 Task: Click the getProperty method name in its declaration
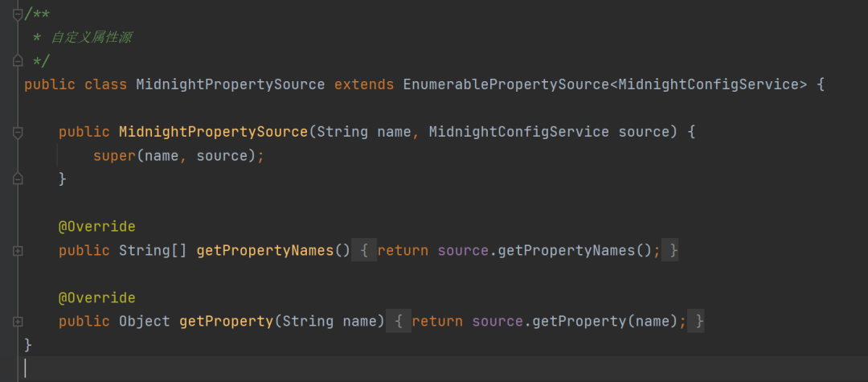227,321
